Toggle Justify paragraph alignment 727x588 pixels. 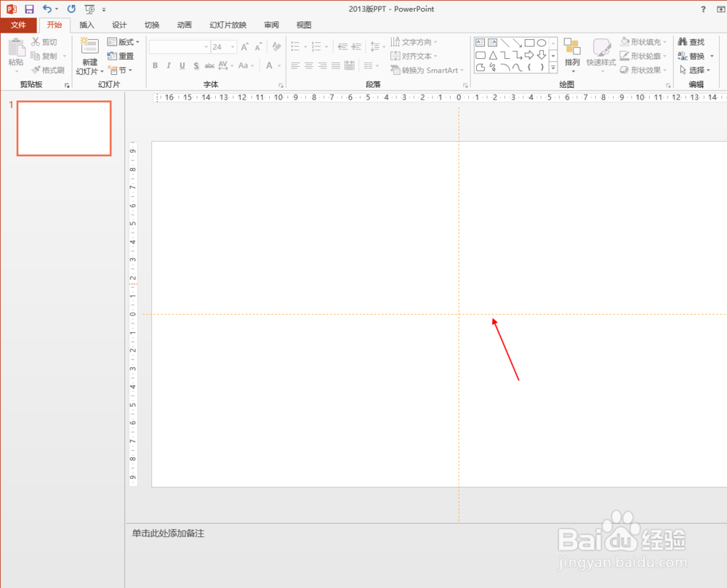(336, 66)
